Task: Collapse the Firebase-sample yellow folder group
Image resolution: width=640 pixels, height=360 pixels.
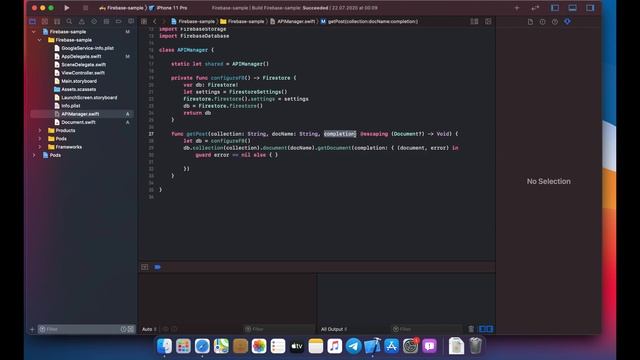Action: point(40,40)
